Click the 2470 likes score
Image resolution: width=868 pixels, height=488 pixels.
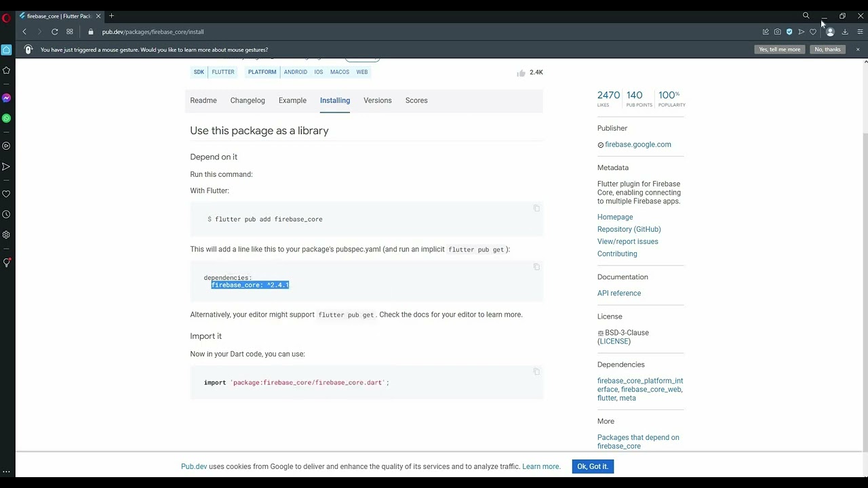coord(608,98)
